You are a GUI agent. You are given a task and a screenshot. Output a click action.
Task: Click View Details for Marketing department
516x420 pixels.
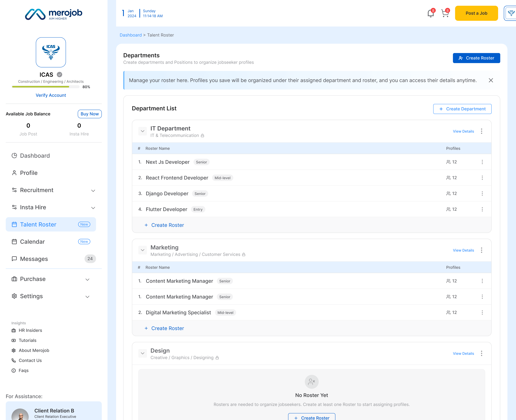coord(463,250)
